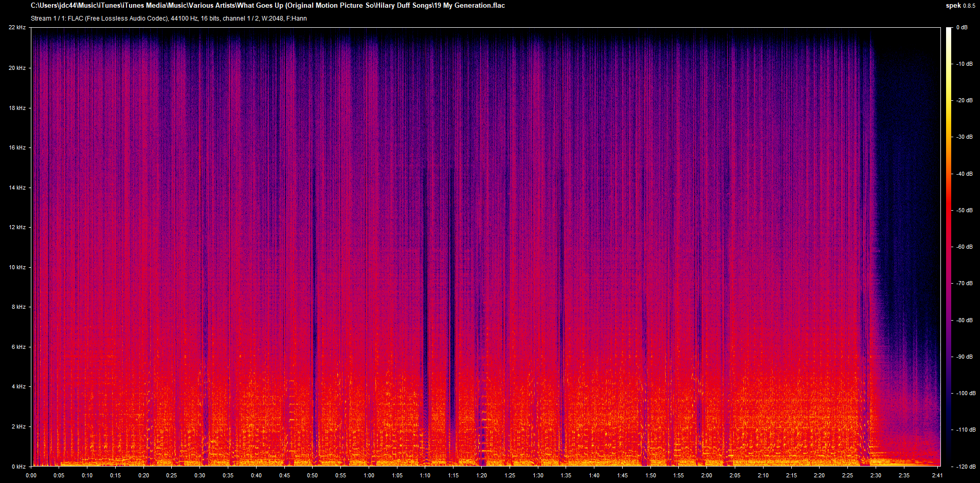
Task: Click the 22 kHz frequency axis label
Action: (x=17, y=27)
